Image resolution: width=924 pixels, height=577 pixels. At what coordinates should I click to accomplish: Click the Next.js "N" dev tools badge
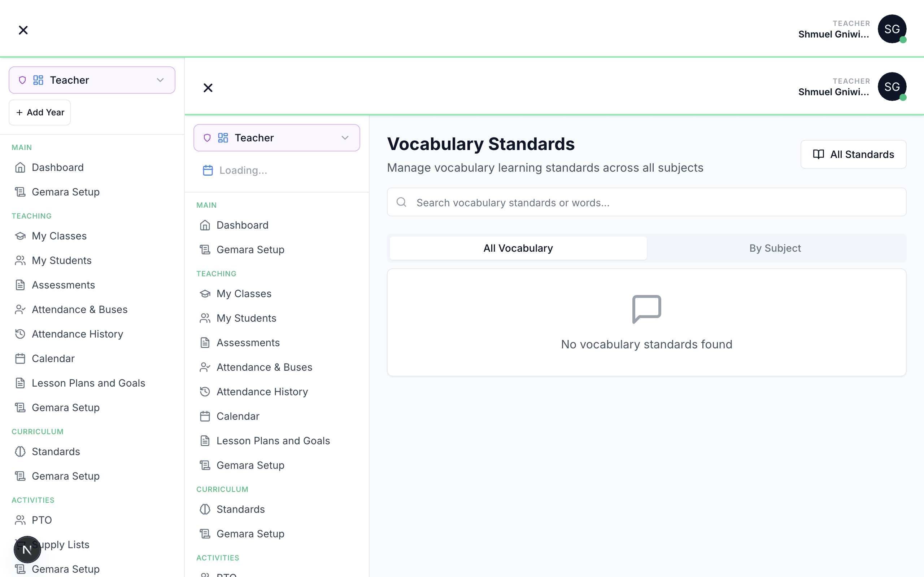tap(27, 549)
